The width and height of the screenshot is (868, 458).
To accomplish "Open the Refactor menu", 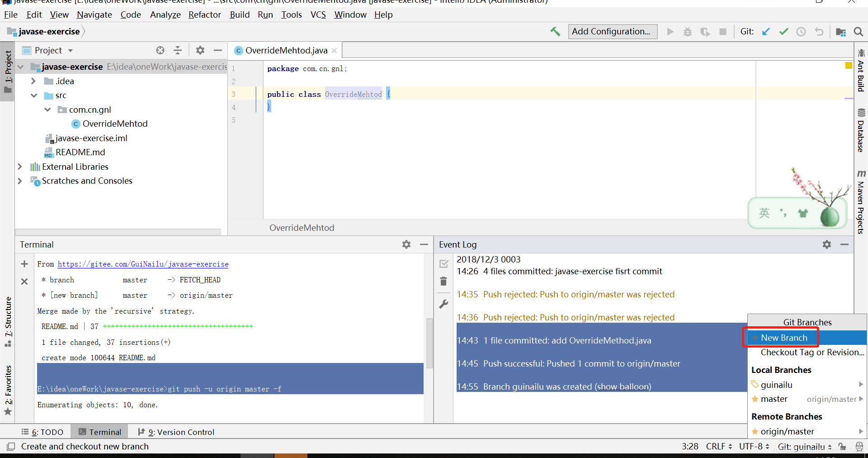I will click(204, 14).
